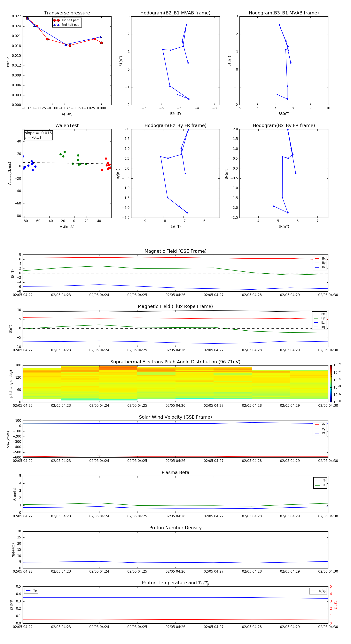Click the 'Magnetic Field (Flux Rope Frame)' title

(x=175, y=307)
